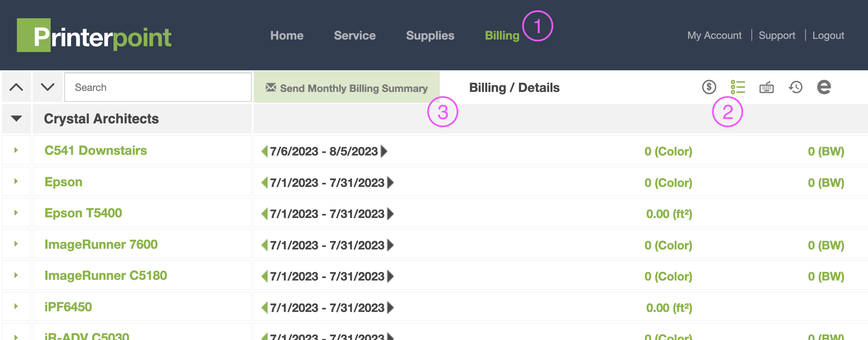868x340 pixels.
Task: Select the green details list view icon
Action: [x=738, y=87]
